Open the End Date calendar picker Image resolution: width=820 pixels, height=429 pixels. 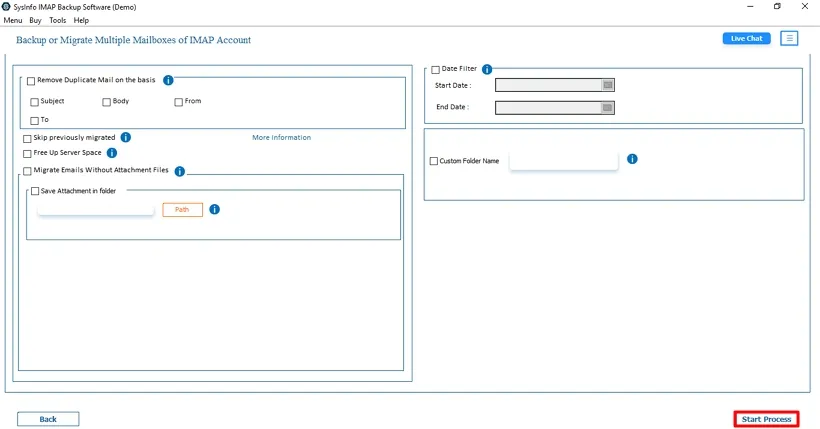(607, 107)
